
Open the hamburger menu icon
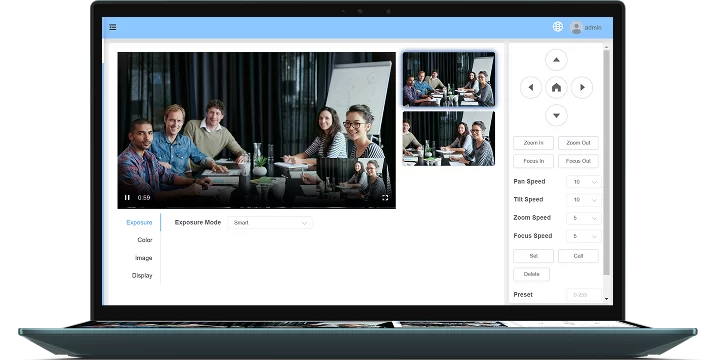pos(113,27)
